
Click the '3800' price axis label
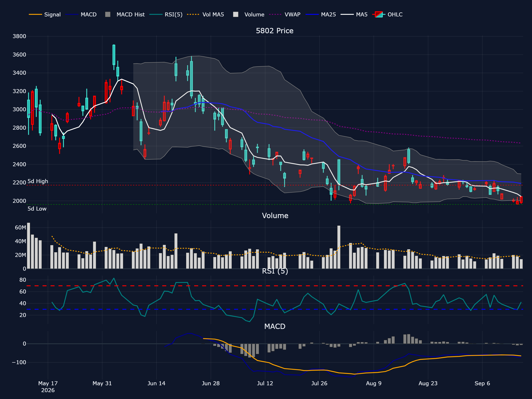[x=20, y=36]
